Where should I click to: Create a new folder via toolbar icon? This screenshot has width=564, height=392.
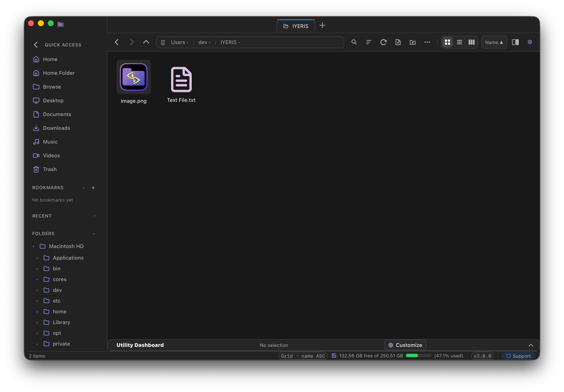point(413,42)
